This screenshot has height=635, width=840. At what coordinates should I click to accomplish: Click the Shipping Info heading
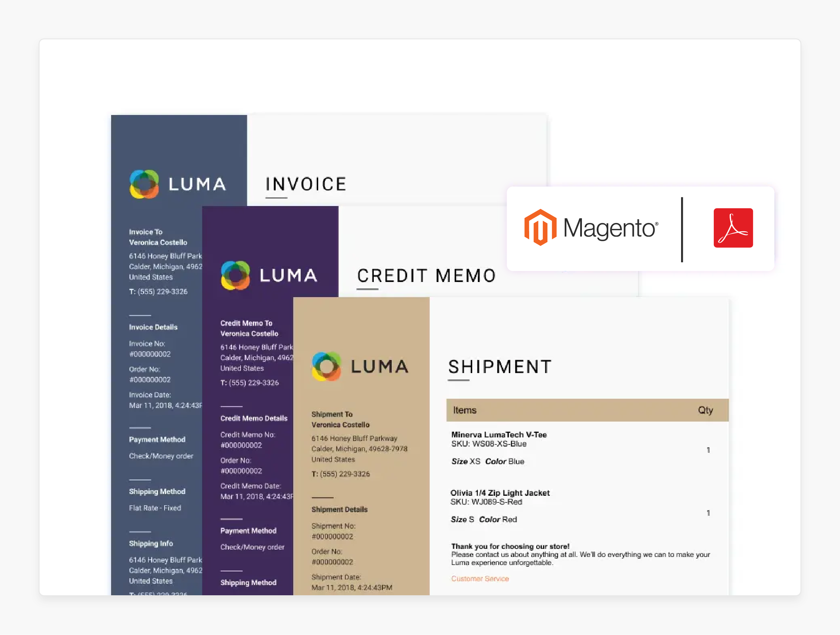151,544
